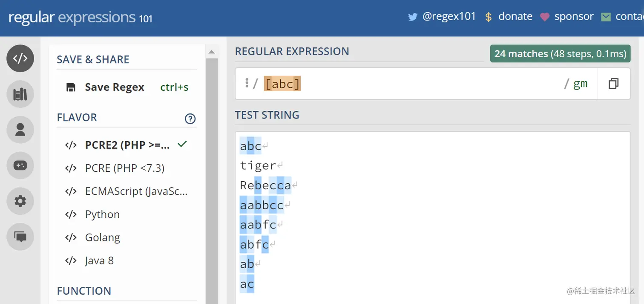
Task: Select PCRE2 (PHP >=7.3) flavor
Action: (127, 145)
